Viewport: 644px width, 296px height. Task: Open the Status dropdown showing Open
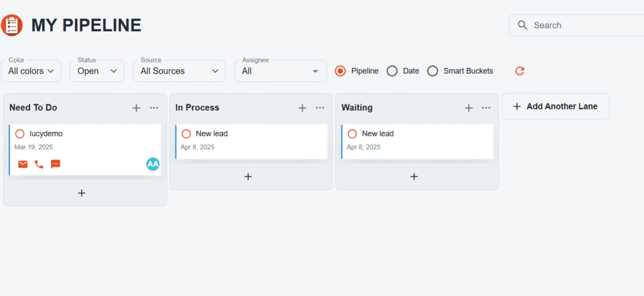tap(97, 71)
